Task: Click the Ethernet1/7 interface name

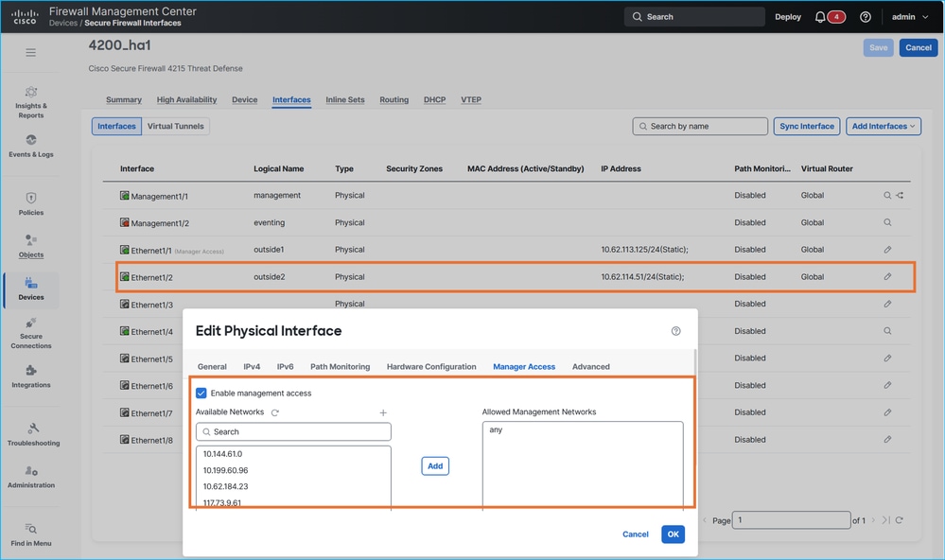Action: 152,413
